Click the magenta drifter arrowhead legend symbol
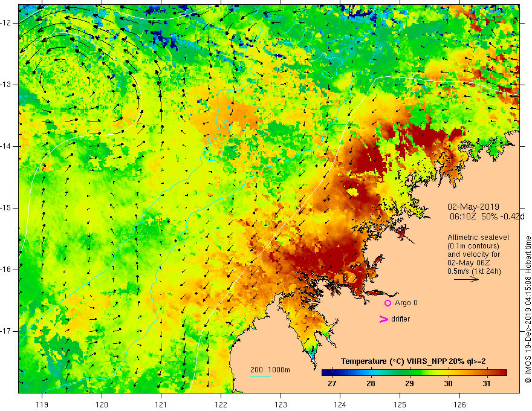 pyautogui.click(x=384, y=319)
